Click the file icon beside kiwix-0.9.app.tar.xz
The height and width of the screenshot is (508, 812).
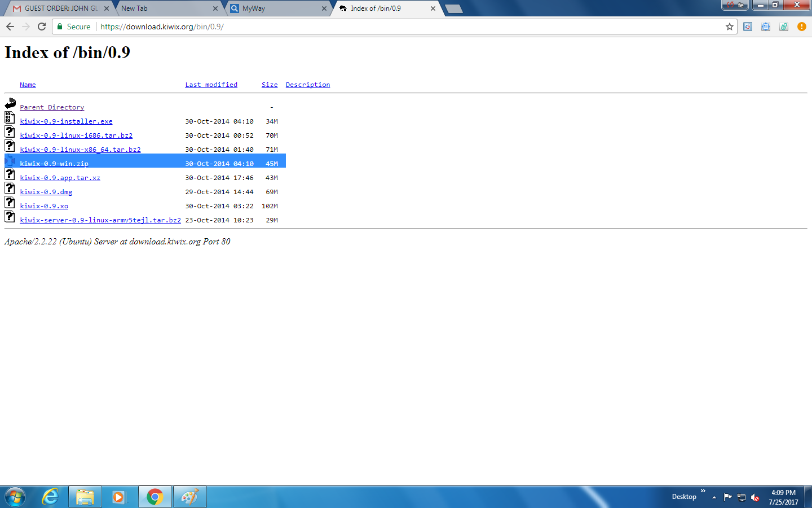[x=10, y=174]
